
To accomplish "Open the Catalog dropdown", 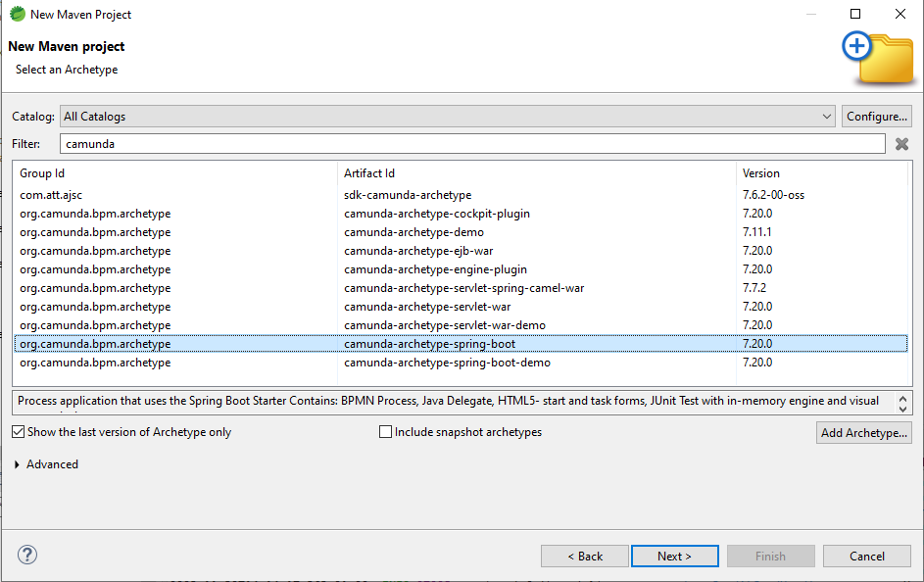I will [448, 117].
